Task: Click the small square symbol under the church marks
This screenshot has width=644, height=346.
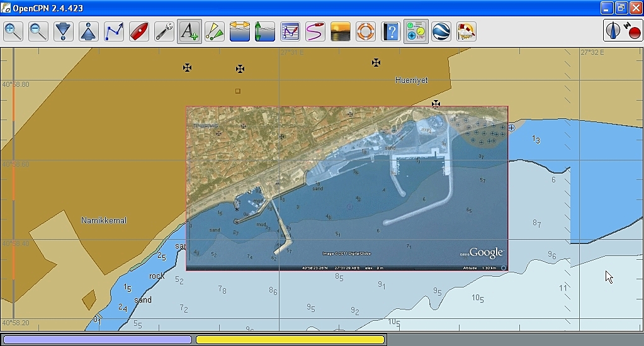Action: click(238, 91)
